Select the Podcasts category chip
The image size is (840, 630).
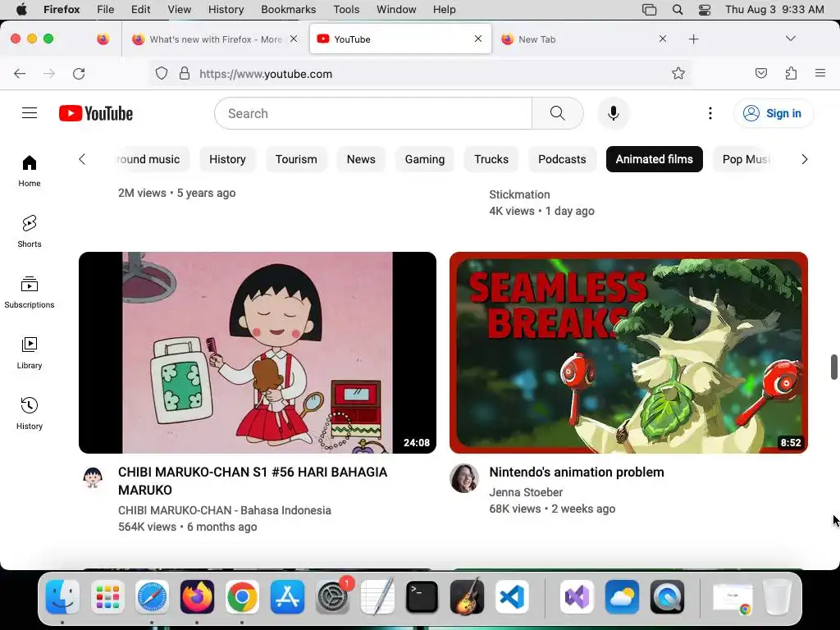click(x=562, y=159)
